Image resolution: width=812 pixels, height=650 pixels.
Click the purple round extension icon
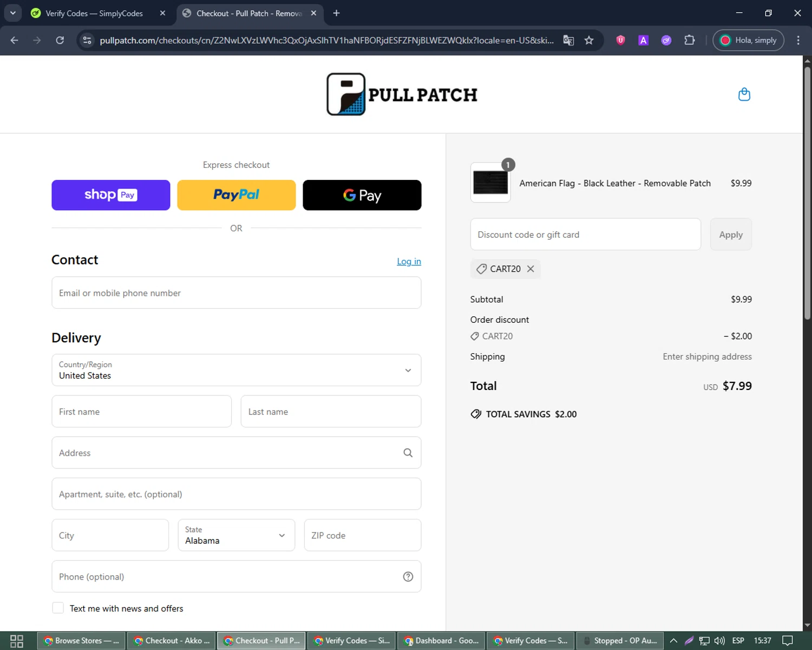coord(666,40)
